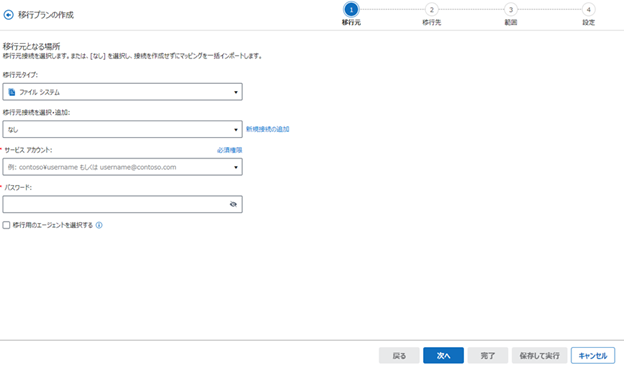This screenshot has width=624, height=366.
Task: Expand the 移行元タイプ dropdown arrow
Action: 236,92
